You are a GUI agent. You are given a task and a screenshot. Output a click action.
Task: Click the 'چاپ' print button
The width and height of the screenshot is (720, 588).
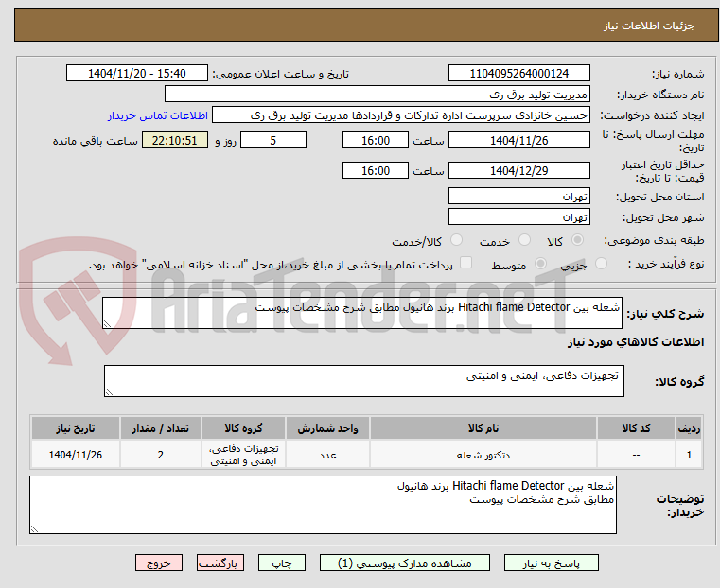pos(282,562)
